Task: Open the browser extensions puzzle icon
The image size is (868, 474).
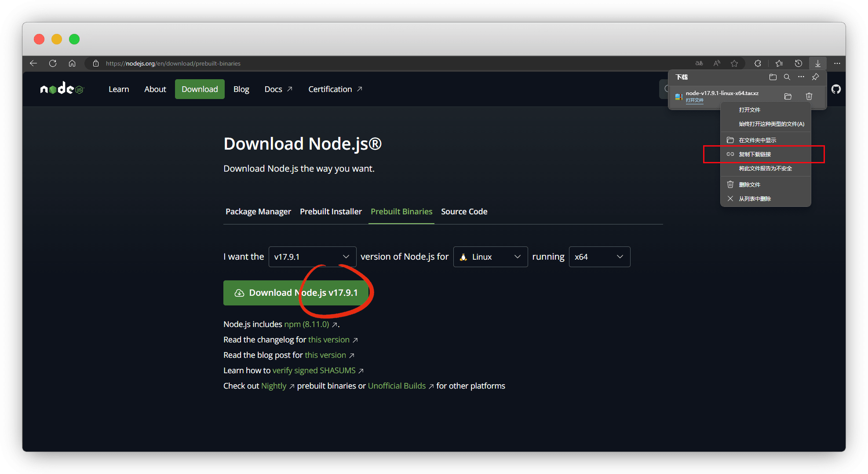Action: click(758, 63)
